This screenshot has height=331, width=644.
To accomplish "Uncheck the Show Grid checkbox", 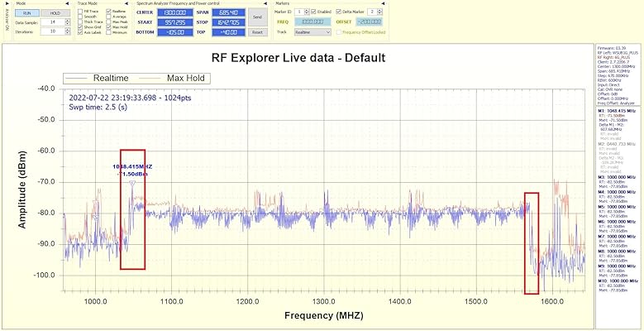I will [x=80, y=26].
